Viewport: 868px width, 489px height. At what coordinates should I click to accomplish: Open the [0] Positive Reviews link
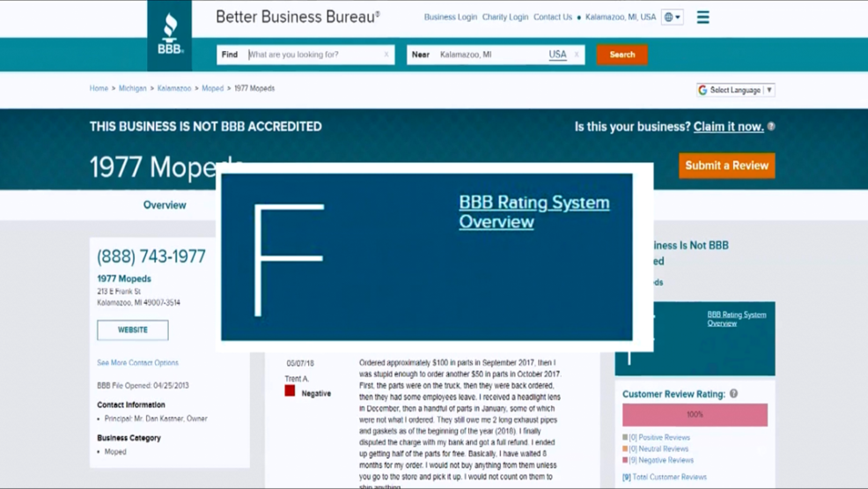659,437
